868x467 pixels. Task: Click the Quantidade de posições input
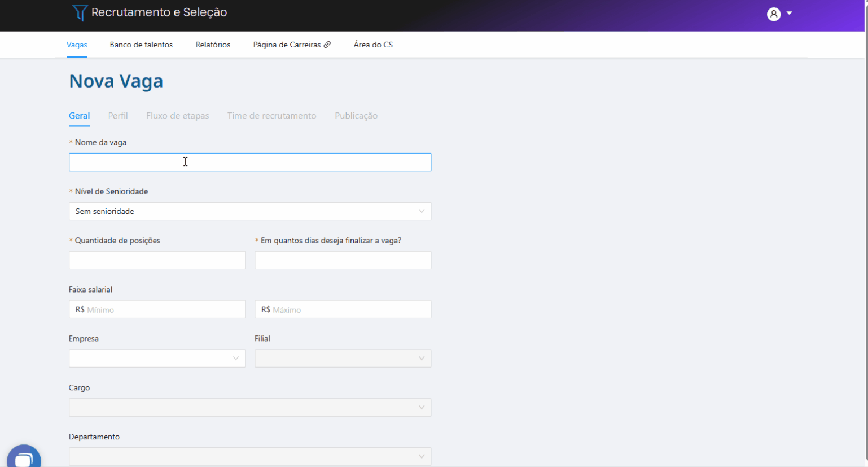157,260
